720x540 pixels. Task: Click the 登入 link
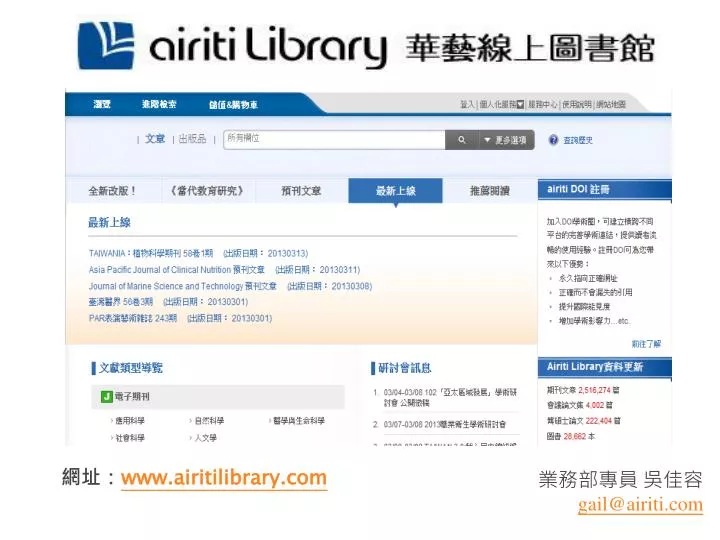point(467,105)
